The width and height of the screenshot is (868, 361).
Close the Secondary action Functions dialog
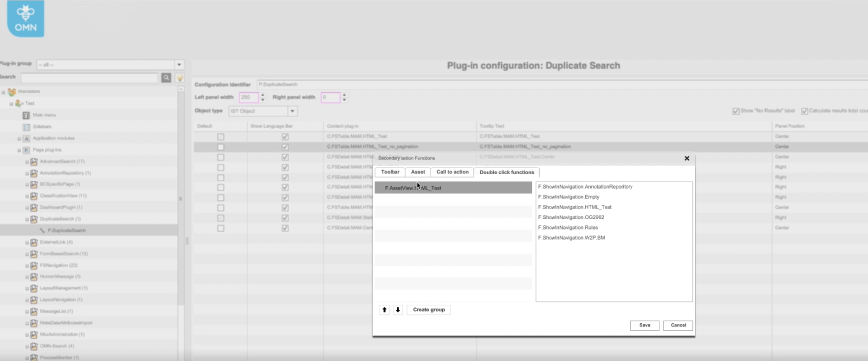(x=687, y=158)
